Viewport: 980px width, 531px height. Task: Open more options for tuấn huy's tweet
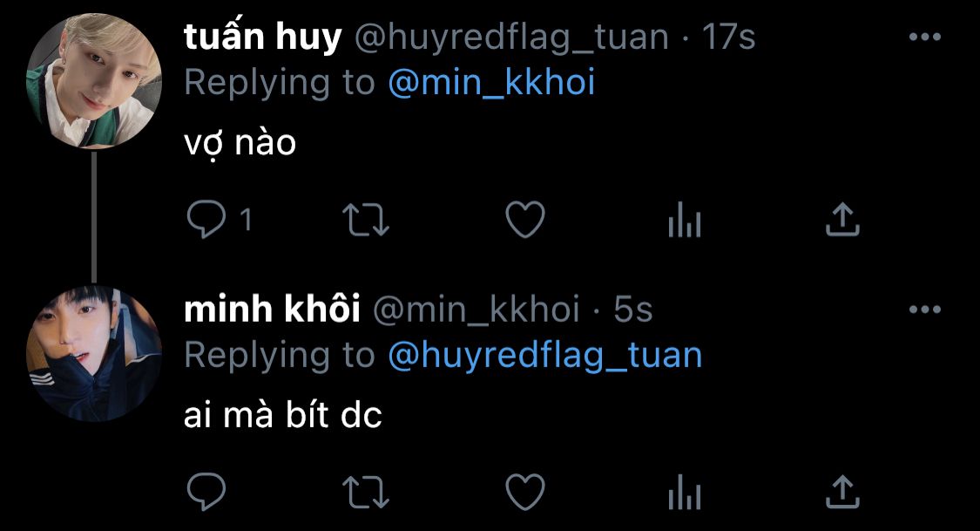(x=925, y=37)
